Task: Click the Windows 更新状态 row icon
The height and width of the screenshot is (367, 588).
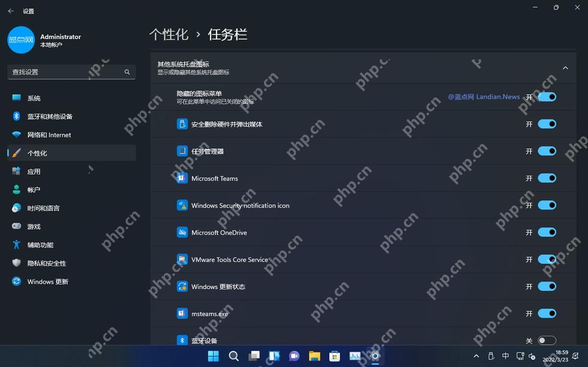Action: tap(182, 287)
